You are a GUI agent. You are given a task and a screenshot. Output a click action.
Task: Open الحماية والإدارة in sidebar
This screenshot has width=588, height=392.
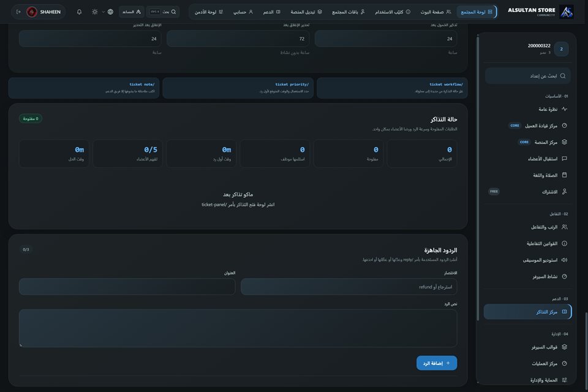click(x=527, y=380)
